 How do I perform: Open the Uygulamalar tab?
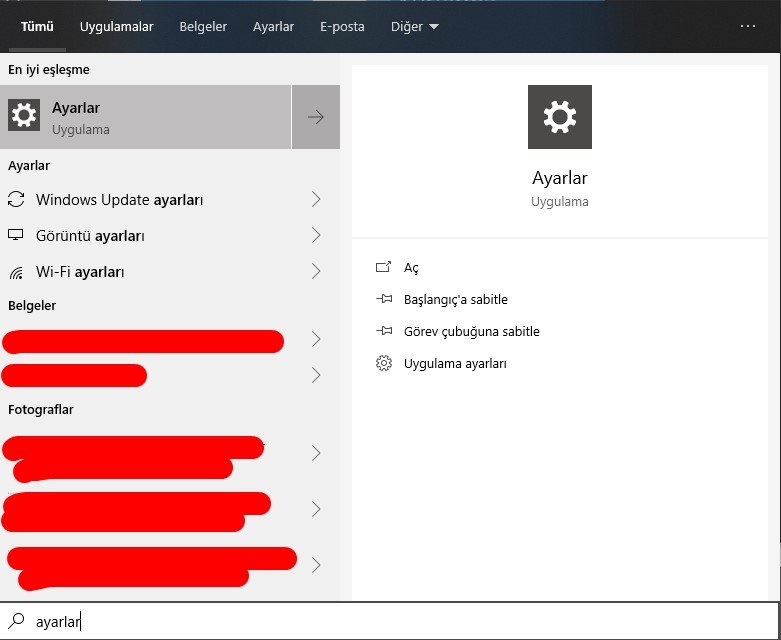pyautogui.click(x=117, y=26)
